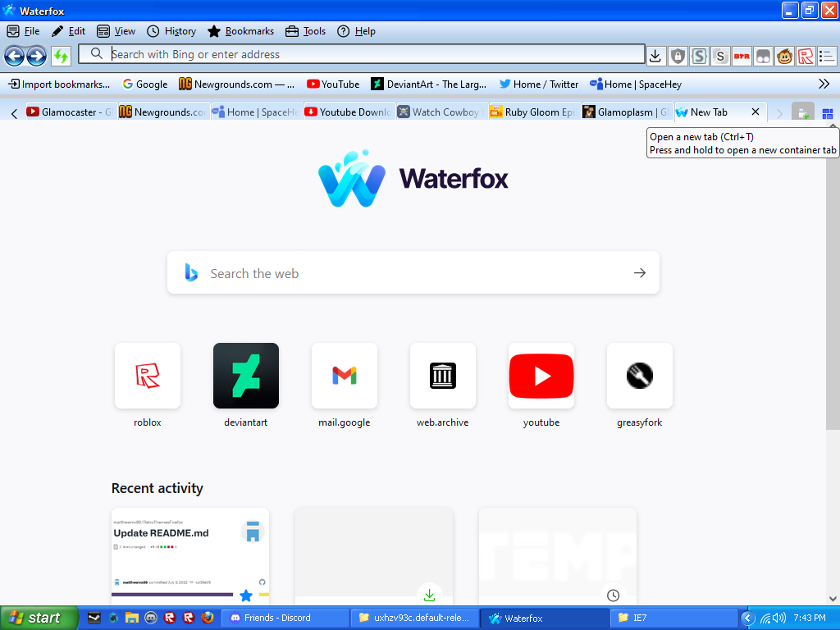Screen dimensions: 840x630
Task: Go forward with the forward arrow button
Action: [x=36, y=55]
